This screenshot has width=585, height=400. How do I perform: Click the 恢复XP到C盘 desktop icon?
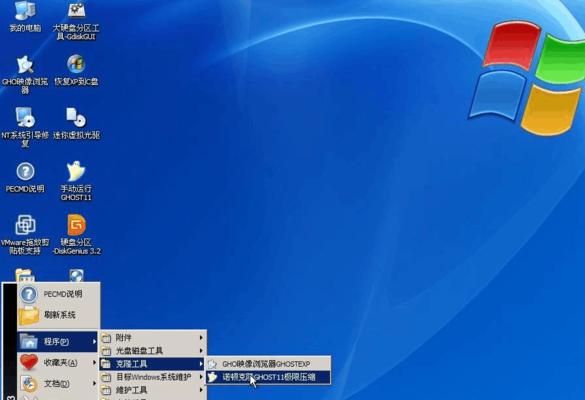click(76, 70)
